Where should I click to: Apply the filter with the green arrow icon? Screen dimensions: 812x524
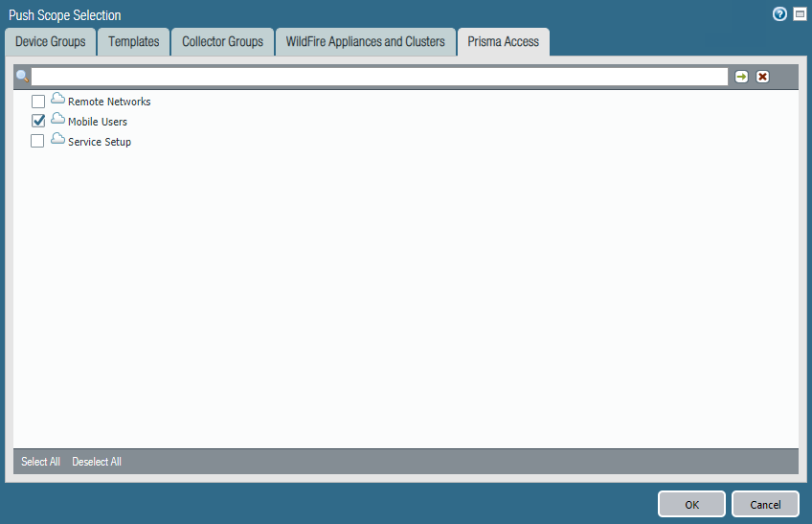click(741, 77)
